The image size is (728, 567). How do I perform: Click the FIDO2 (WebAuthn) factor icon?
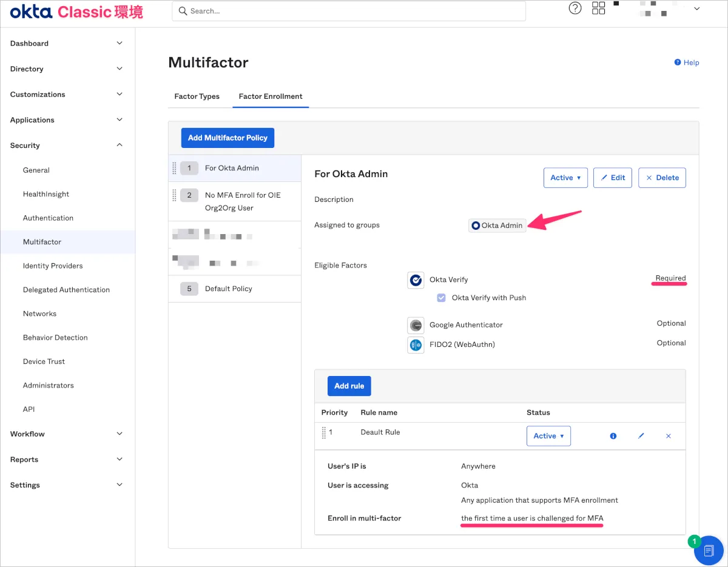416,345
